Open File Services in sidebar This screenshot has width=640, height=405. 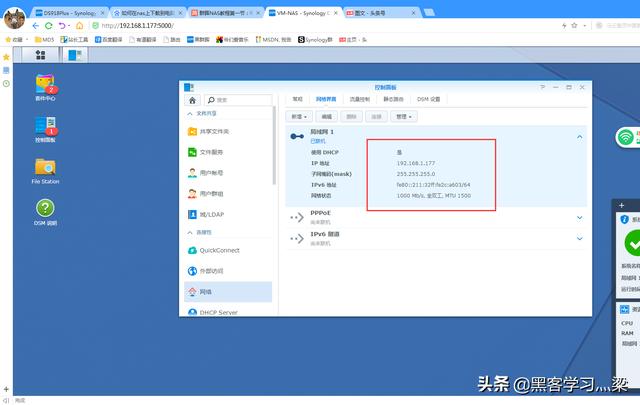(228, 152)
